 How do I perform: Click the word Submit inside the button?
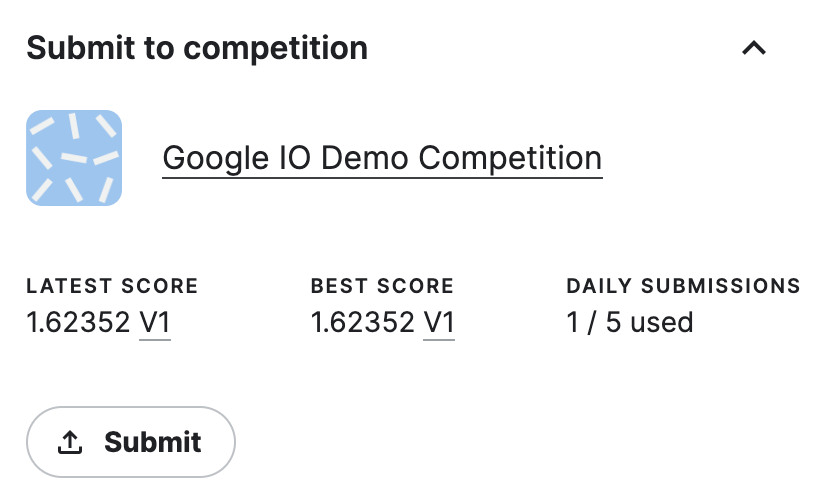pyautogui.click(x=153, y=442)
